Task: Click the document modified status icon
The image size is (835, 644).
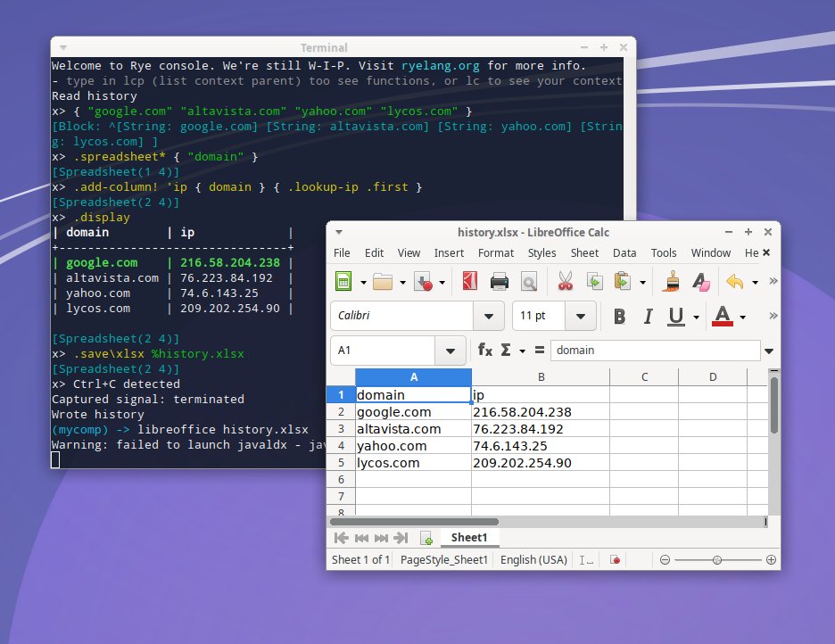Action: [x=615, y=559]
